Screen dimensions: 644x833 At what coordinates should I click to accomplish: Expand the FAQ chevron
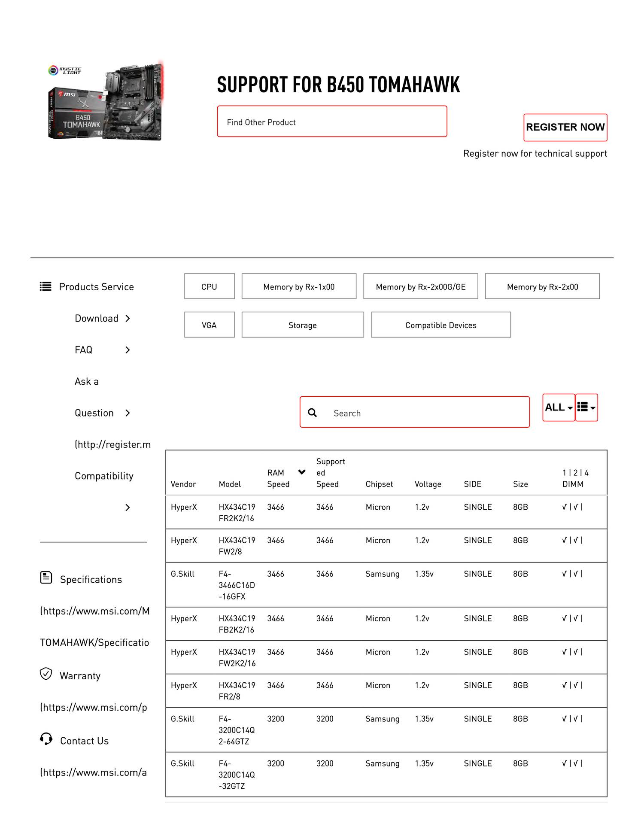[x=128, y=350]
